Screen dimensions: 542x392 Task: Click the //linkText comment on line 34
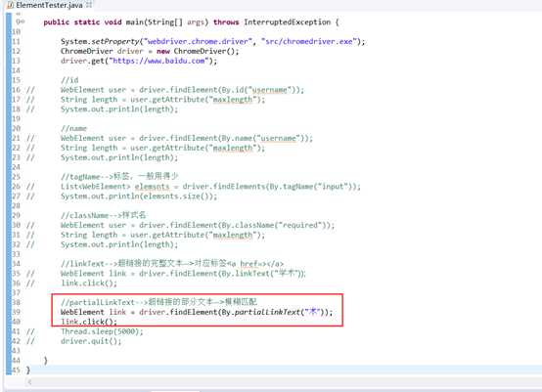pyautogui.click(x=172, y=264)
